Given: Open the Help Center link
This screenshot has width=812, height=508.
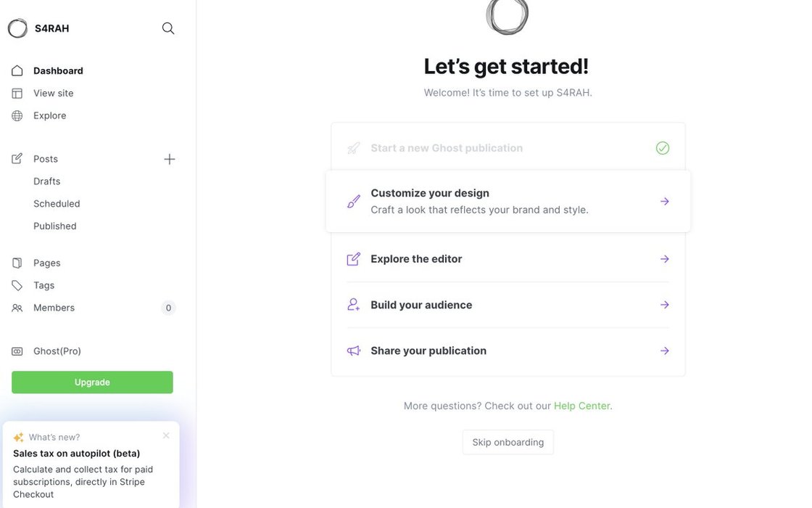Looking at the screenshot, I should (582, 406).
